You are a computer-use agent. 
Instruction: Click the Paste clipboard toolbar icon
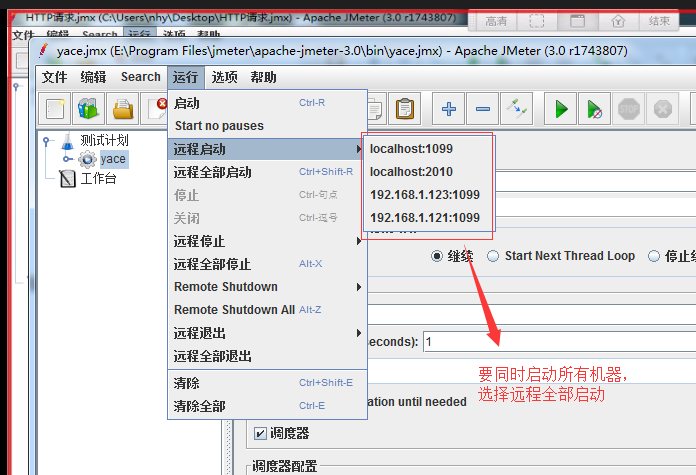click(x=404, y=109)
